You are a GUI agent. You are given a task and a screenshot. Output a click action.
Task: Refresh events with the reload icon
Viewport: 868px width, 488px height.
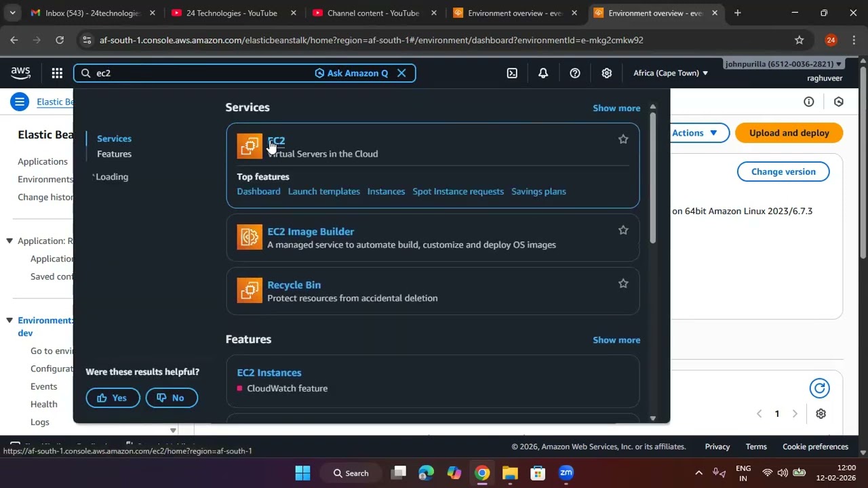tap(819, 388)
